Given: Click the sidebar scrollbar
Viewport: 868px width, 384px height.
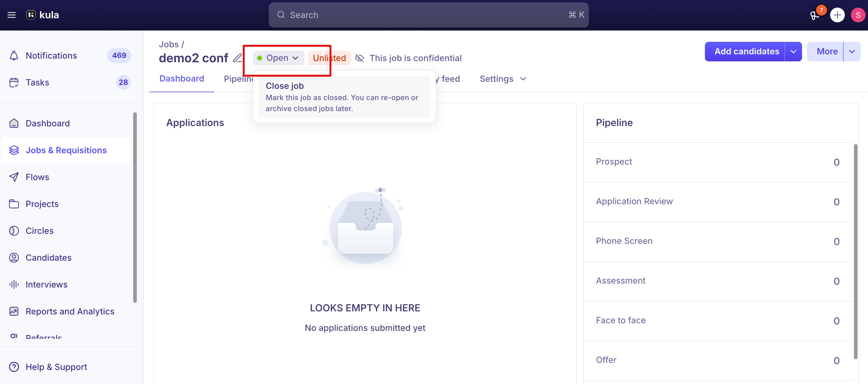Looking at the screenshot, I should [x=135, y=207].
